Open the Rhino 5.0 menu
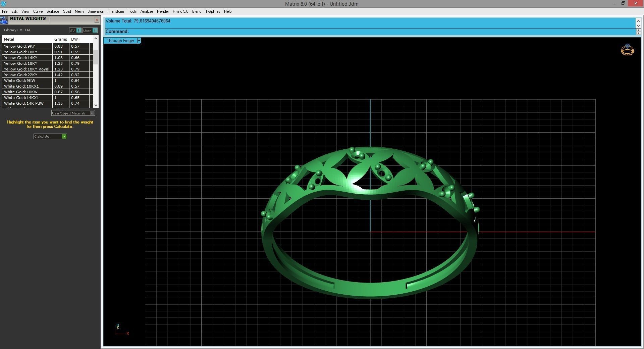This screenshot has height=349, width=644. [180, 11]
